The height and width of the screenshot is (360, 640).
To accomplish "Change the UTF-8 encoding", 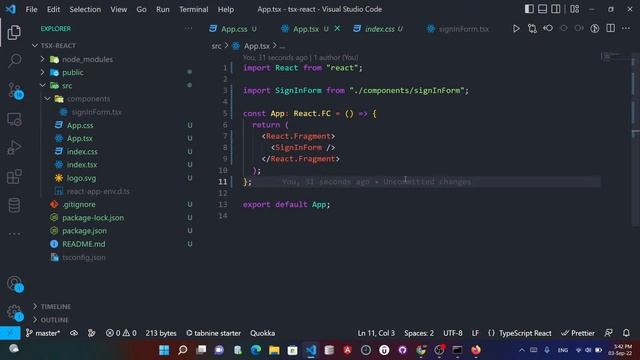I will point(453,333).
